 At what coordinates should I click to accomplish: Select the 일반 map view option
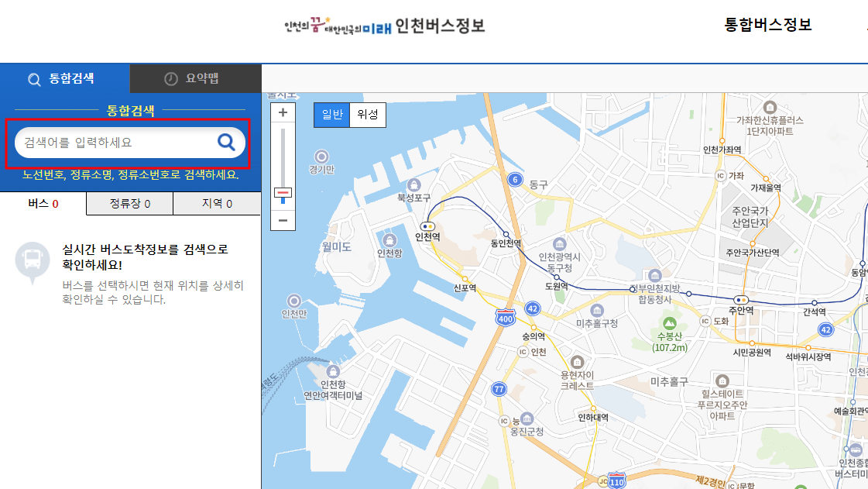[x=331, y=114]
